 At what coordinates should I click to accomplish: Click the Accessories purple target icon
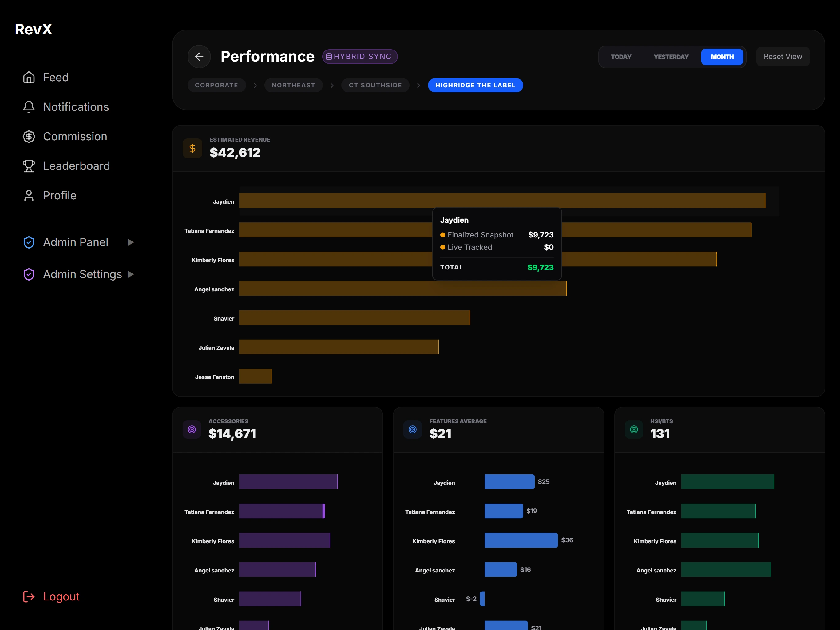coord(192,429)
